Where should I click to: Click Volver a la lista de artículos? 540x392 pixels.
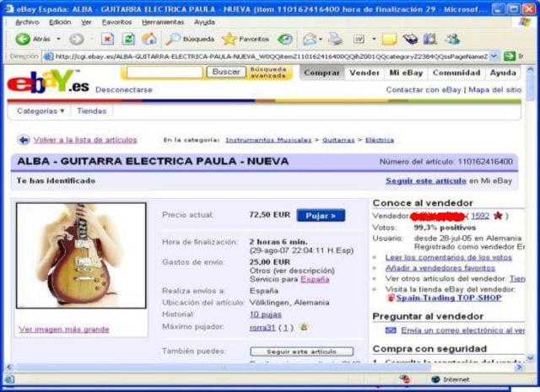pyautogui.click(x=85, y=140)
